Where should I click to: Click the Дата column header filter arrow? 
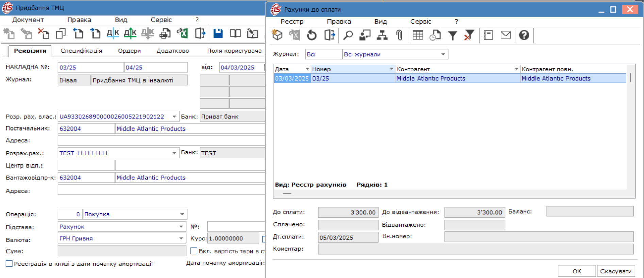[307, 69]
